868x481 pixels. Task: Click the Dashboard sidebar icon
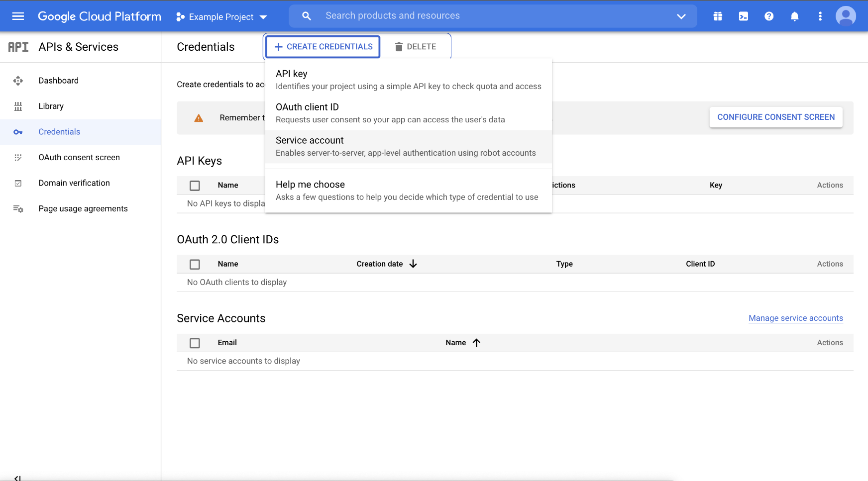click(18, 81)
